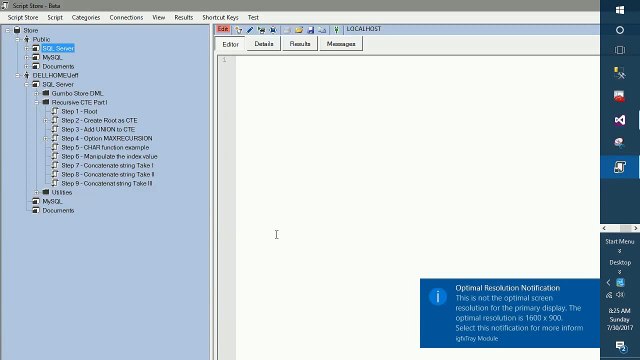The width and height of the screenshot is (640, 360).
Task: Click the Windows Start button
Action: pyautogui.click(x=620, y=10)
